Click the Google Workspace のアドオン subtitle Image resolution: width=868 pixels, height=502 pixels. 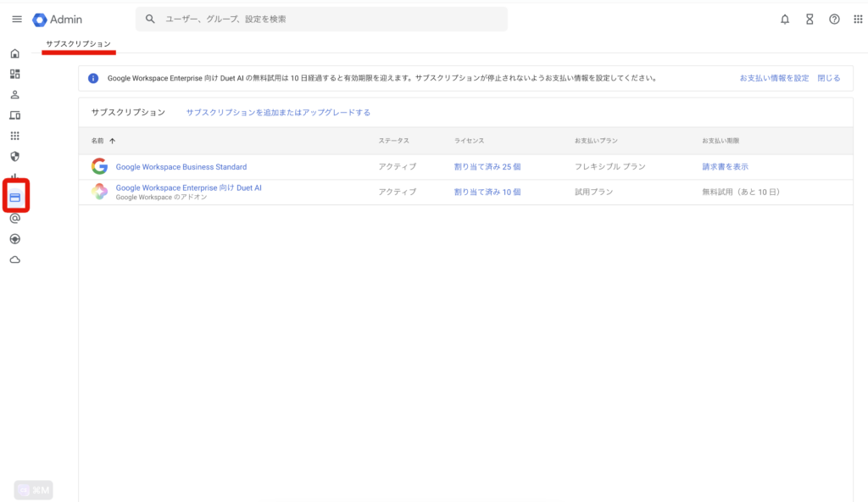161,198
